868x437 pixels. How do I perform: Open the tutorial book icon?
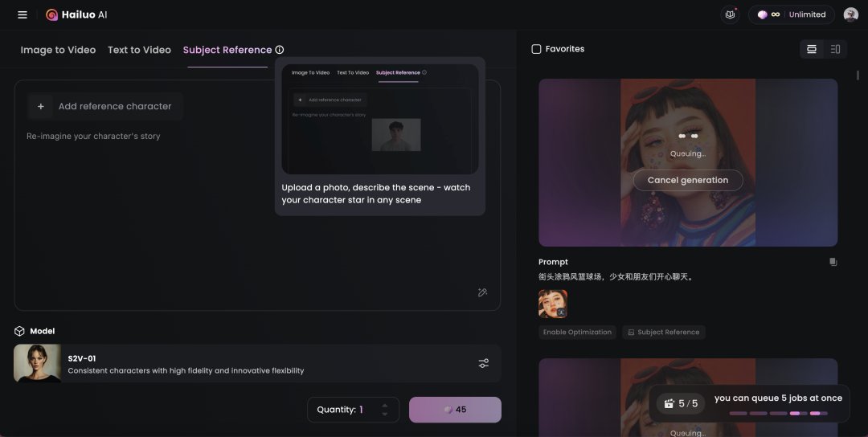pyautogui.click(x=730, y=15)
